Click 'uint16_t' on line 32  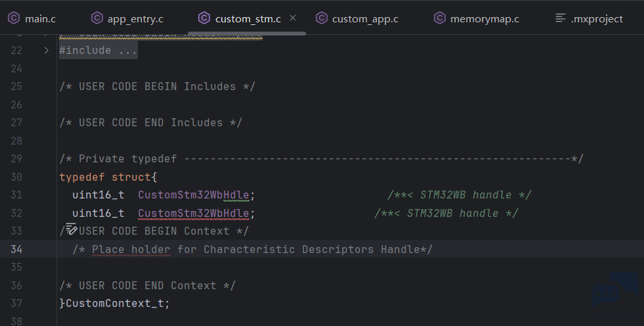(98, 214)
